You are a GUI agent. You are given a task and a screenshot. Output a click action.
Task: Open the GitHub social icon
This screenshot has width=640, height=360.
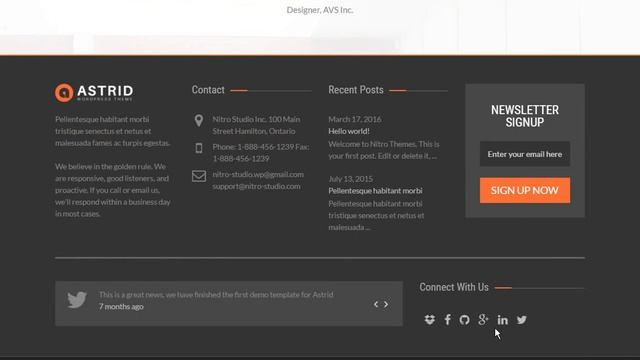click(464, 320)
